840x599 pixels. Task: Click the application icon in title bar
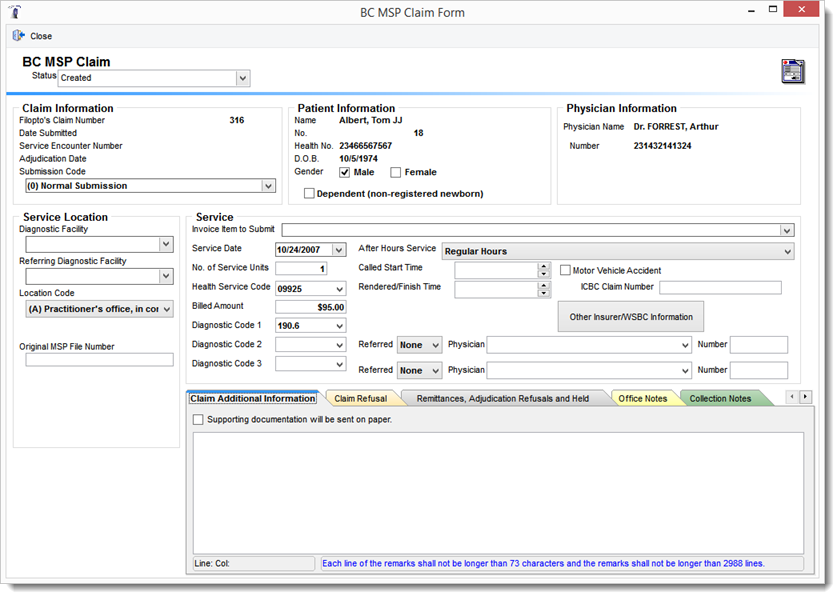(x=17, y=12)
